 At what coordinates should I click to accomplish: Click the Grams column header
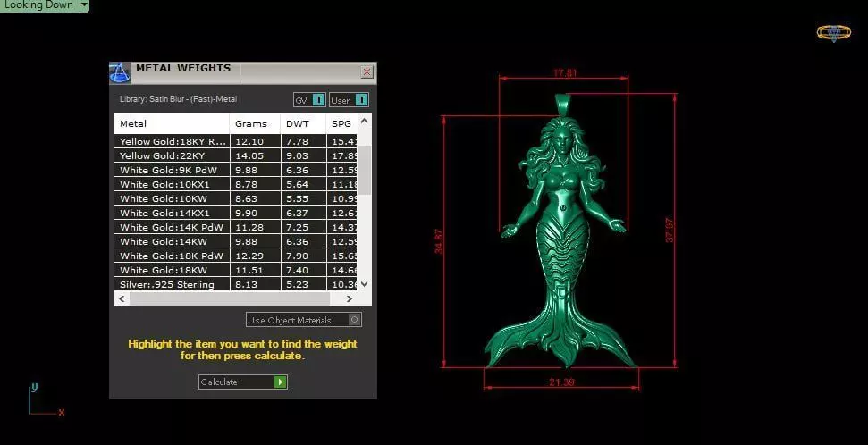(255, 123)
